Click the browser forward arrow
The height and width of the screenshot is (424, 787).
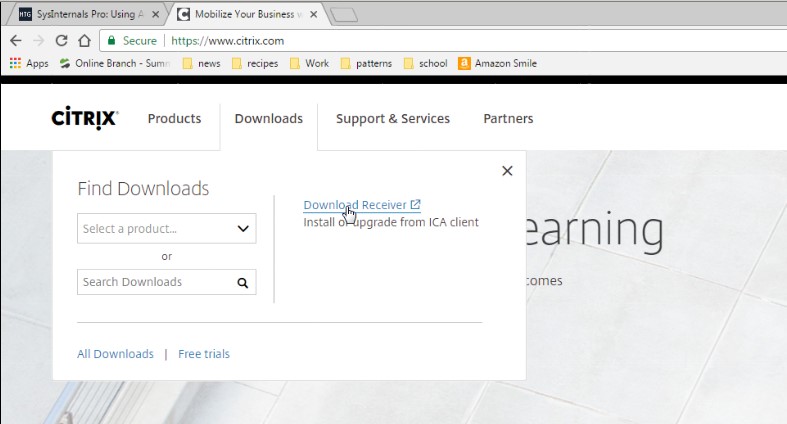(39, 41)
